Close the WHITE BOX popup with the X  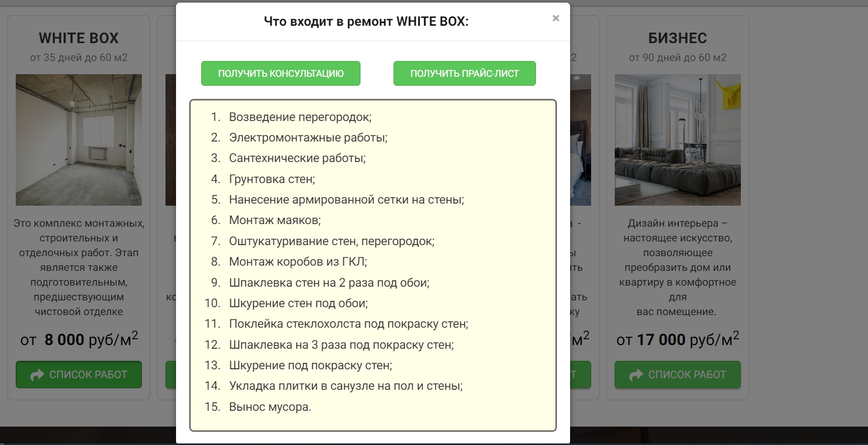[555, 18]
